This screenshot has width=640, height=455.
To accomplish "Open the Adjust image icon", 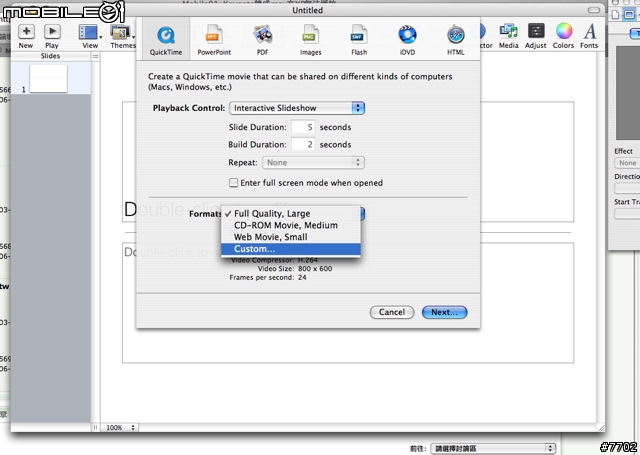I will click(536, 36).
